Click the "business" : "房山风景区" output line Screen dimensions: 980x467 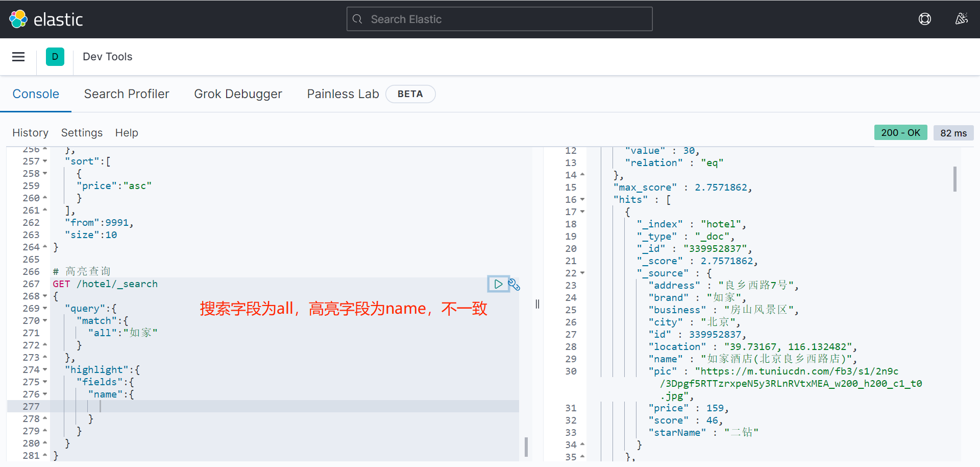723,310
